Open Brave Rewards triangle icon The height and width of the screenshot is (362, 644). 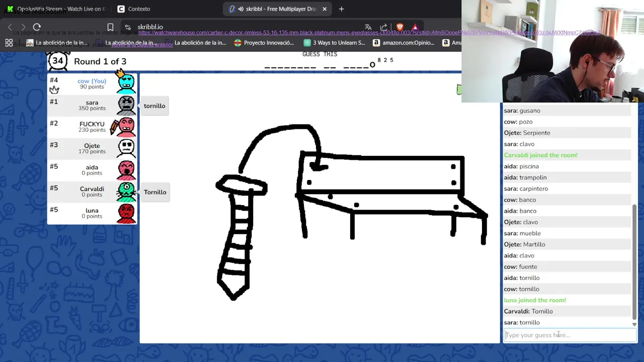[415, 27]
